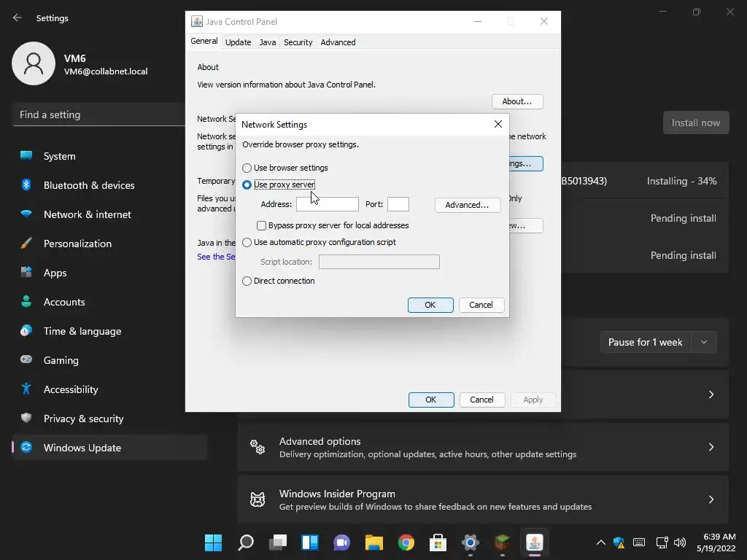The height and width of the screenshot is (560, 747).
Task: Close the Network Settings dialog
Action: [498, 124]
